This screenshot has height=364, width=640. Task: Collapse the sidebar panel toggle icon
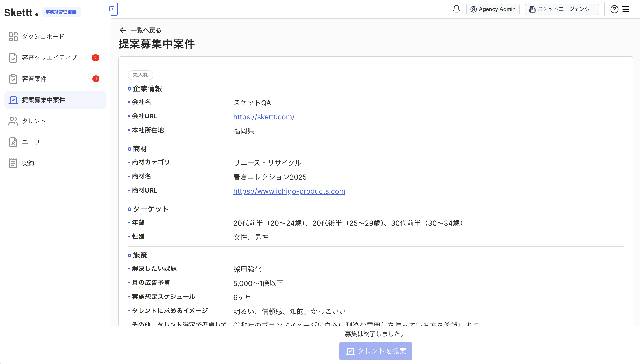pyautogui.click(x=112, y=9)
